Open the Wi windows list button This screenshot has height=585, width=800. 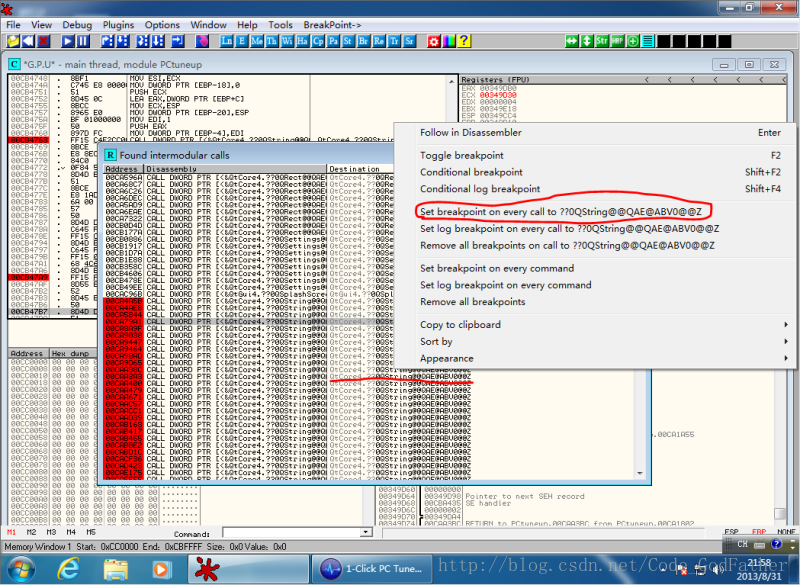[287, 41]
